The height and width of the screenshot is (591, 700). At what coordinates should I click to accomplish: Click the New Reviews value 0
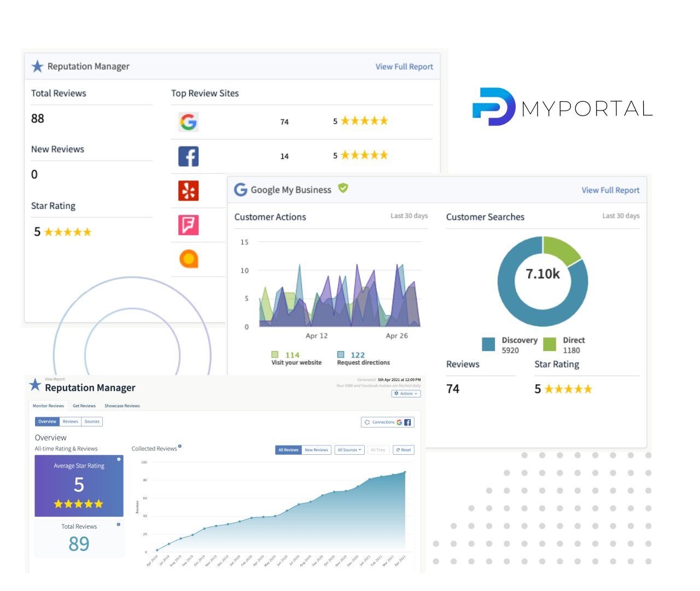pyautogui.click(x=34, y=174)
